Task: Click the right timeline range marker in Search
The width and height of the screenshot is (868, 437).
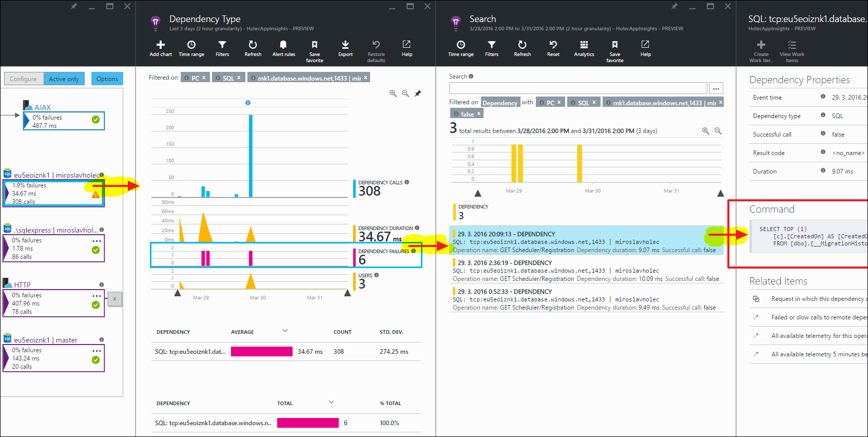Action: (720, 194)
